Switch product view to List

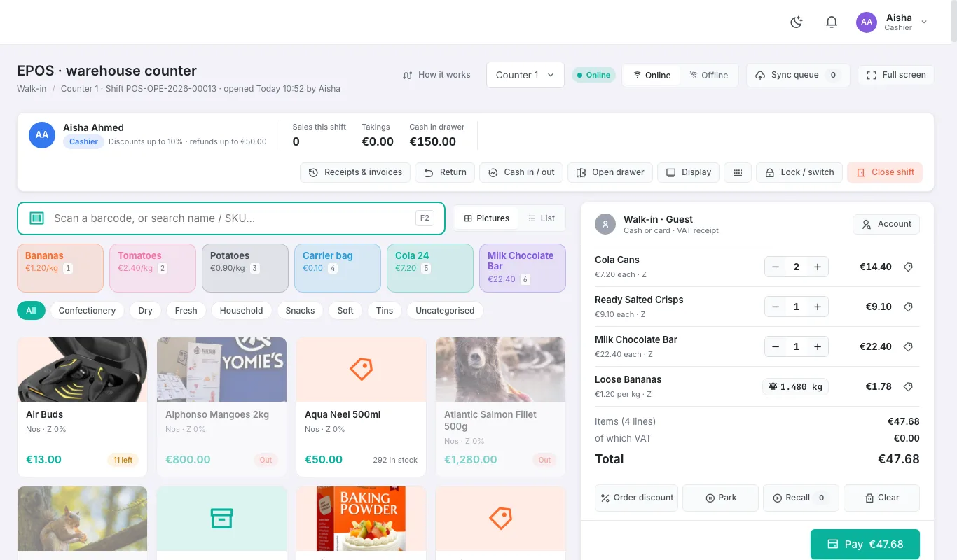(542, 218)
